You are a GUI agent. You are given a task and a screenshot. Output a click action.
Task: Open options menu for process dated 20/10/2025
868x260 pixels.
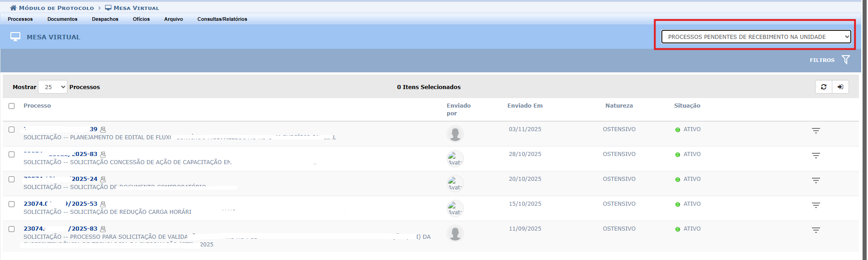(x=816, y=180)
